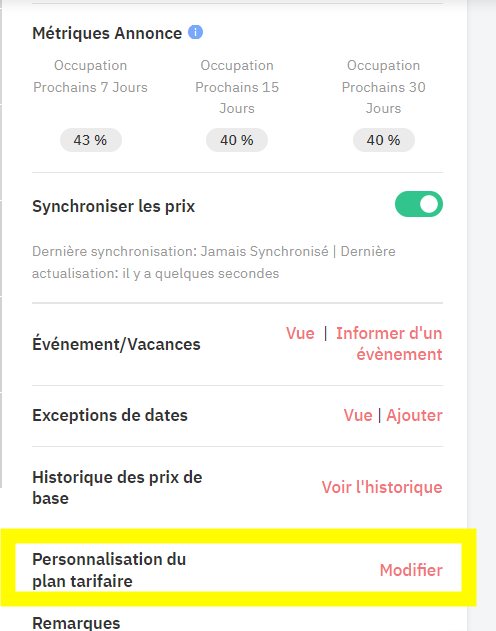The image size is (496, 631).
Task: Open Informer d'un évènement link
Action: 389,344
